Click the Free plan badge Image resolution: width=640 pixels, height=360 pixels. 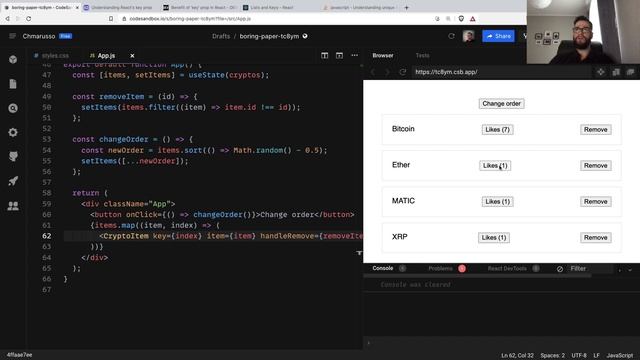[65, 36]
